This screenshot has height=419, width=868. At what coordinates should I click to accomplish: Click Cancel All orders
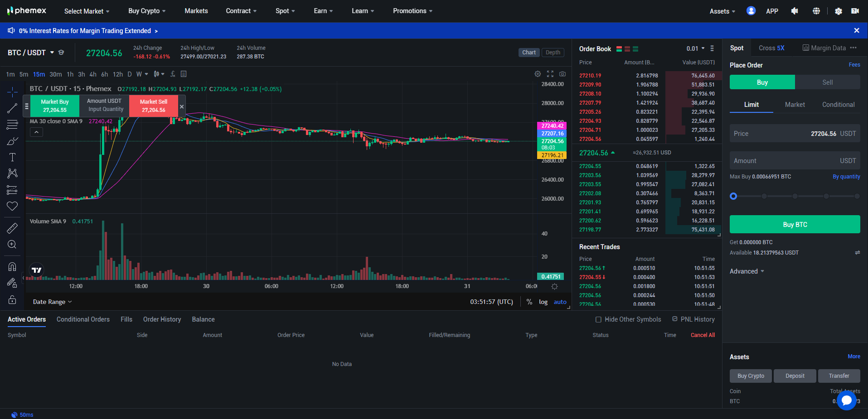pos(703,335)
